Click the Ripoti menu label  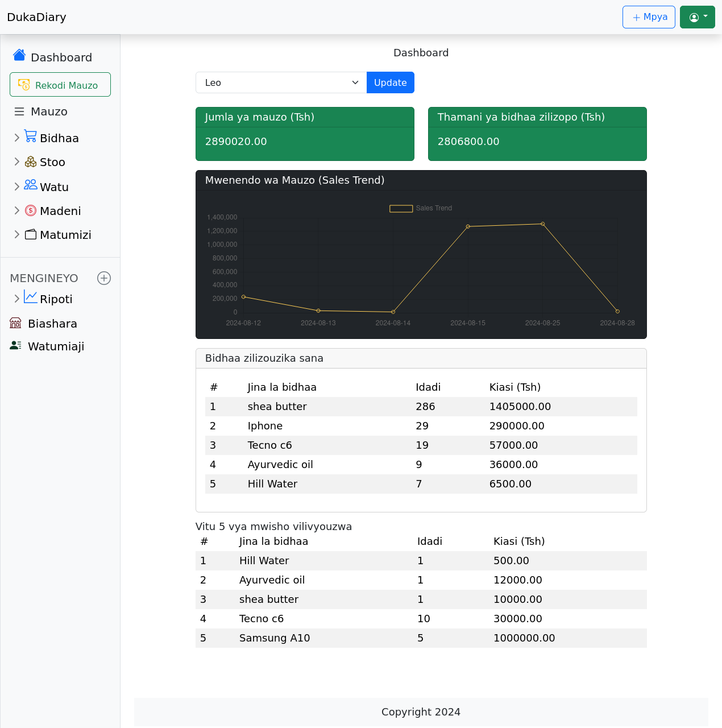point(56,299)
